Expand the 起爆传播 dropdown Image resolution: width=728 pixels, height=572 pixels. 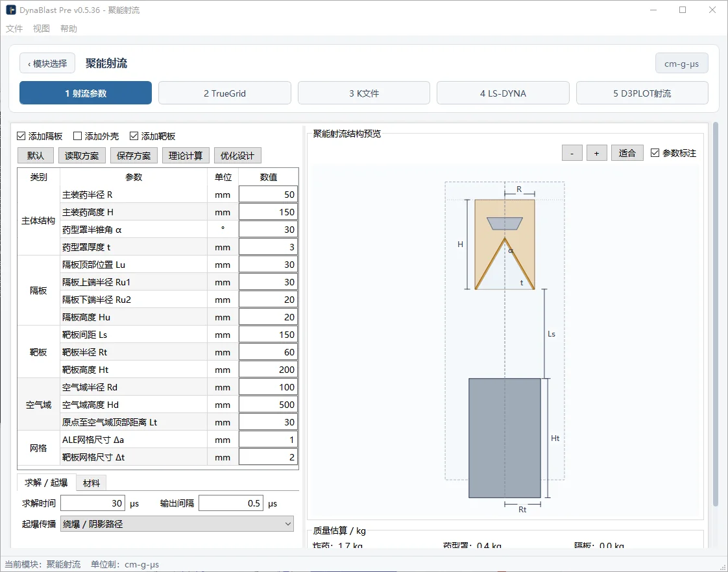[177, 524]
